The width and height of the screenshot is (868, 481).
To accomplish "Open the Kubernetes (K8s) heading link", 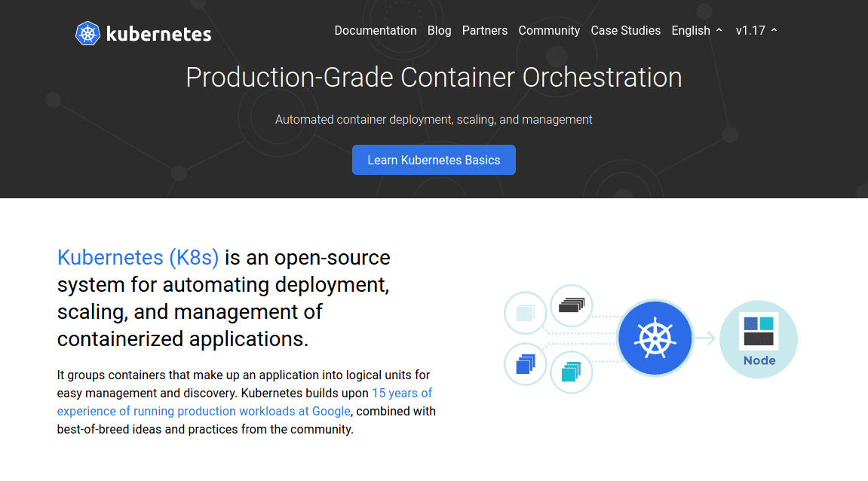I will point(138,257).
